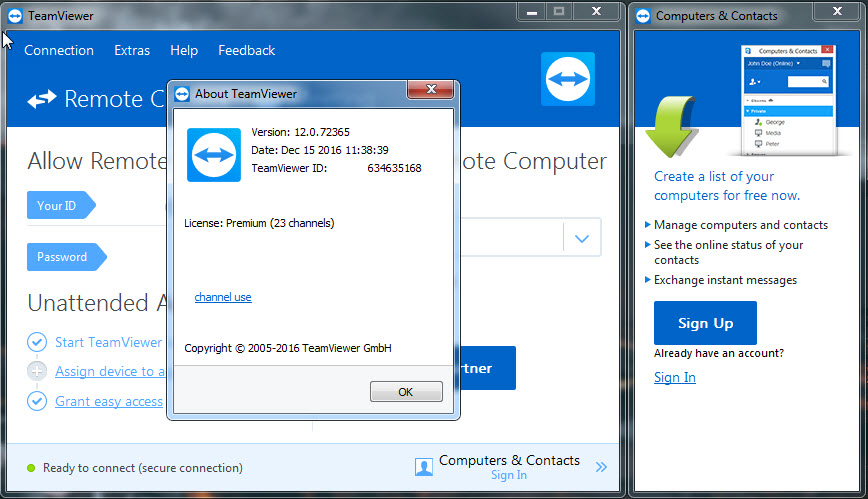
Task: Click 'Manage computers and contacts' bullet
Action: 741,225
